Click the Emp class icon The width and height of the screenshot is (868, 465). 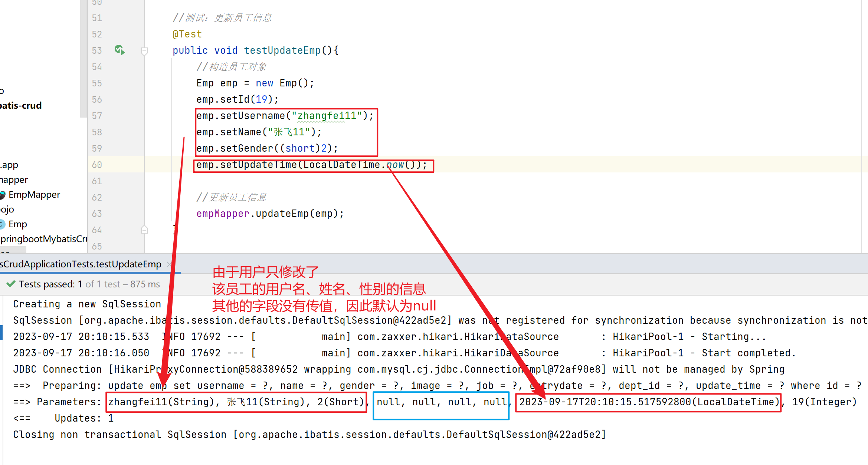[x=2, y=224]
